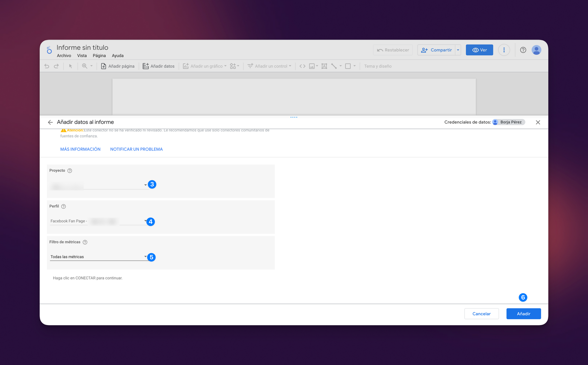The height and width of the screenshot is (365, 588).
Task: Click the zoom magnifier icon
Action: [x=85, y=66]
